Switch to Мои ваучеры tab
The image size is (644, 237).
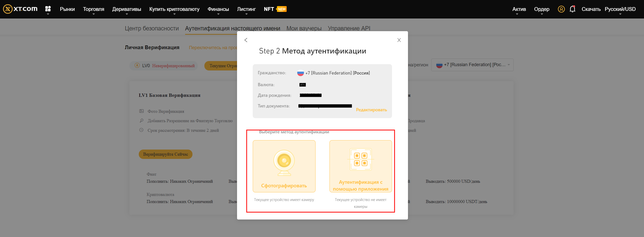[x=304, y=28]
